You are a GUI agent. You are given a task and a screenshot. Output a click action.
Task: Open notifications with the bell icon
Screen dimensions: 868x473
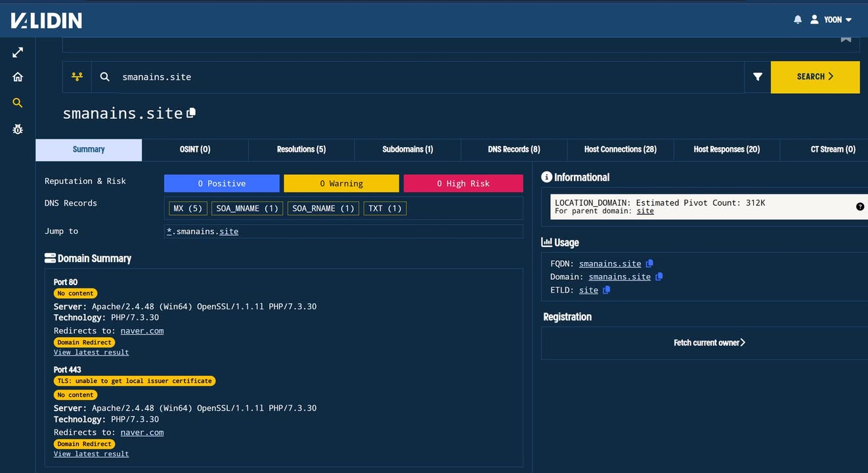click(797, 19)
